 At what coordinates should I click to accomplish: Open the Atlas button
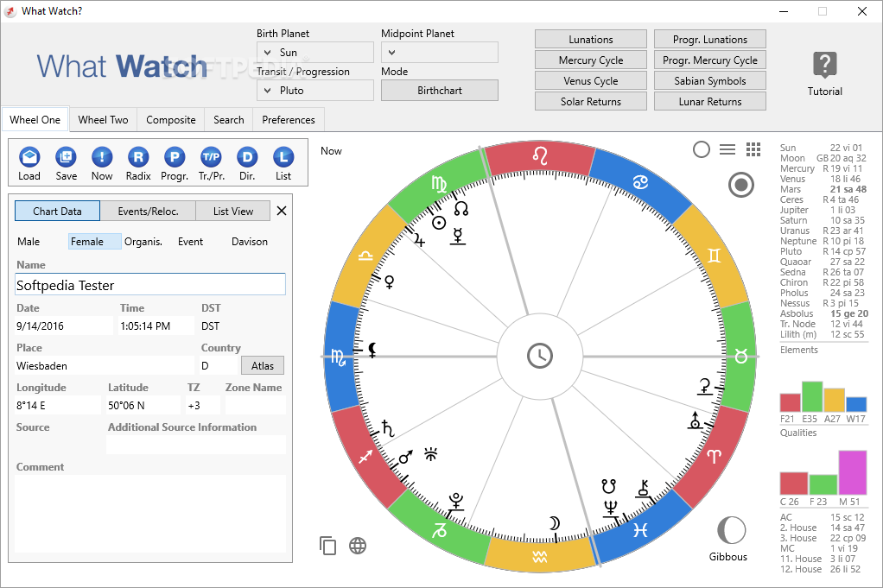263,366
